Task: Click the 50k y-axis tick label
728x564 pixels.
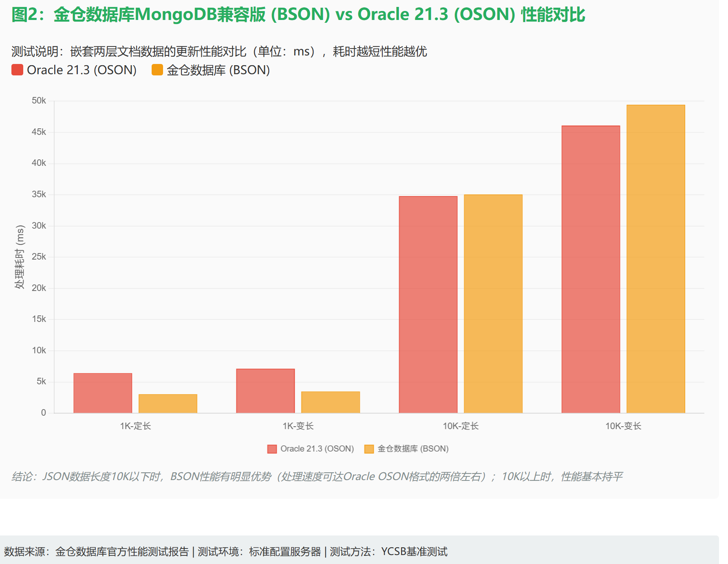Action: (39, 101)
